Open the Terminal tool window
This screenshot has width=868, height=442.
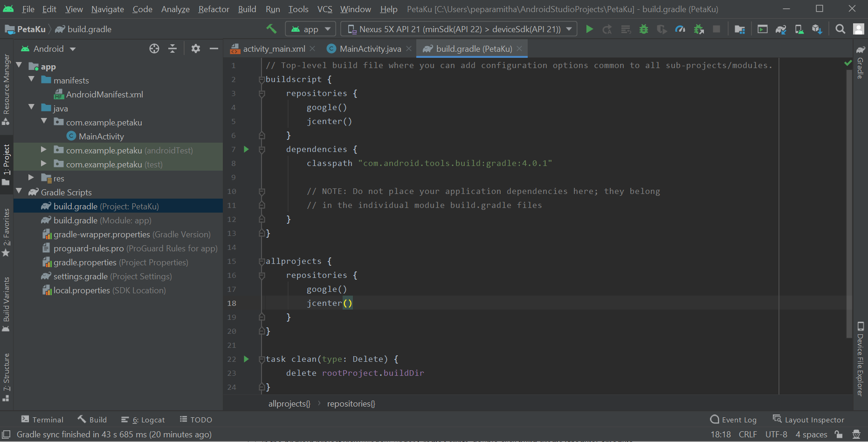[x=42, y=420]
